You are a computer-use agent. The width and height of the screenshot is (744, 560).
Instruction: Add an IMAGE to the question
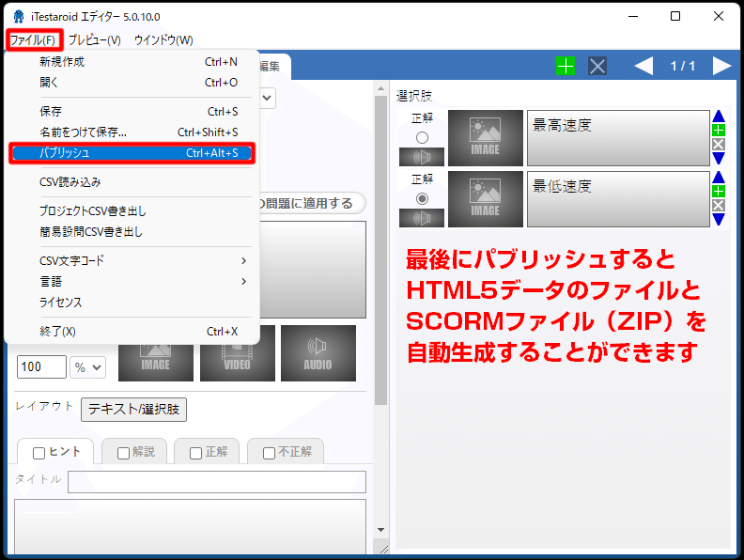(x=156, y=363)
